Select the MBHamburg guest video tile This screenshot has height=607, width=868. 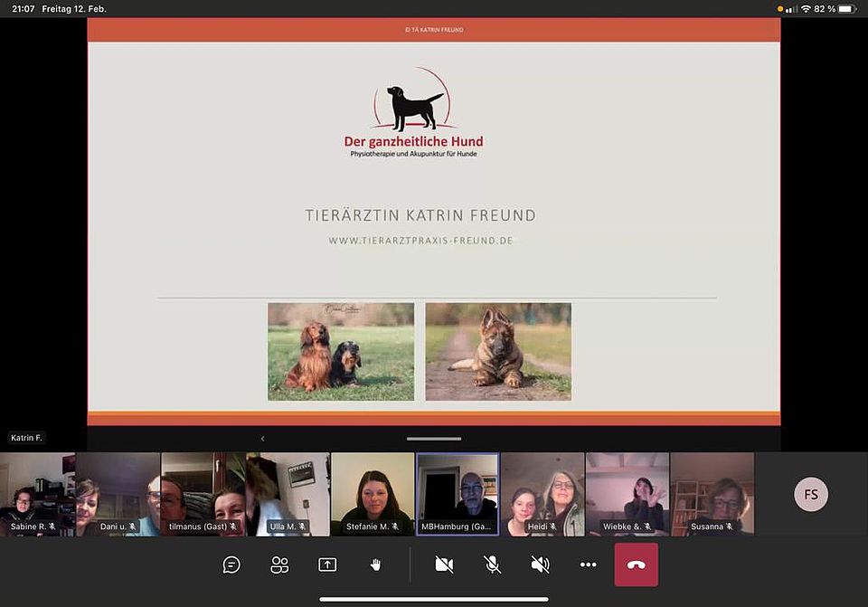[458, 494]
